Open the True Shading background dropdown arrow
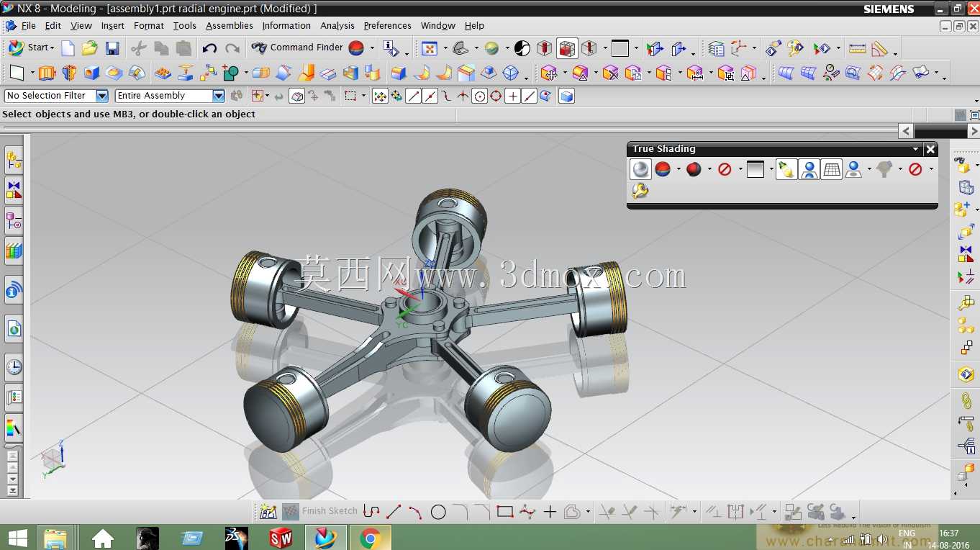The height and width of the screenshot is (550, 980). click(x=771, y=169)
